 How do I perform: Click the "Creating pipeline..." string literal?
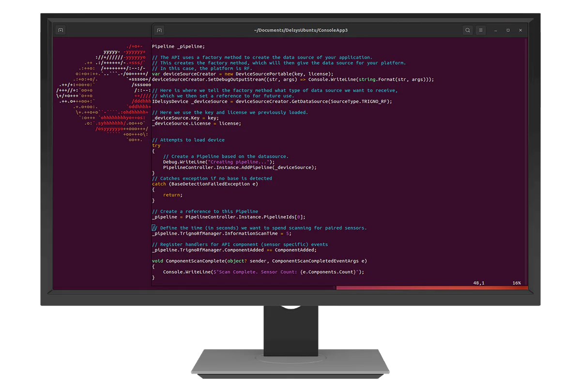click(239, 162)
